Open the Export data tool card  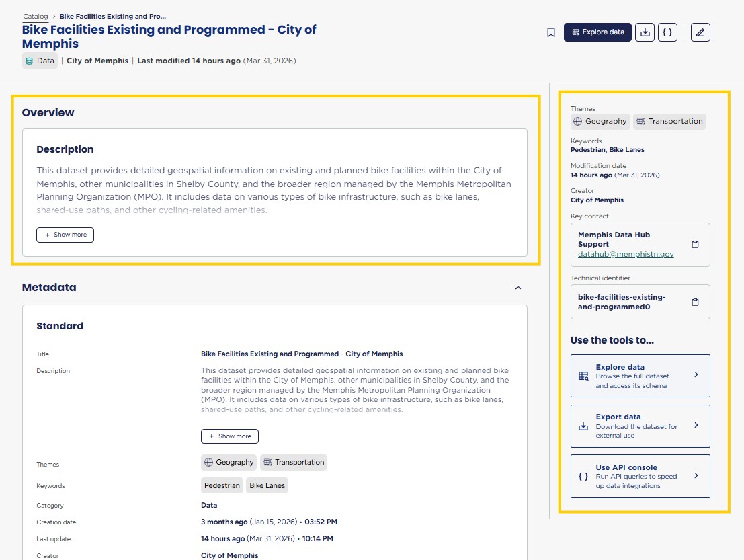pyautogui.click(x=640, y=426)
